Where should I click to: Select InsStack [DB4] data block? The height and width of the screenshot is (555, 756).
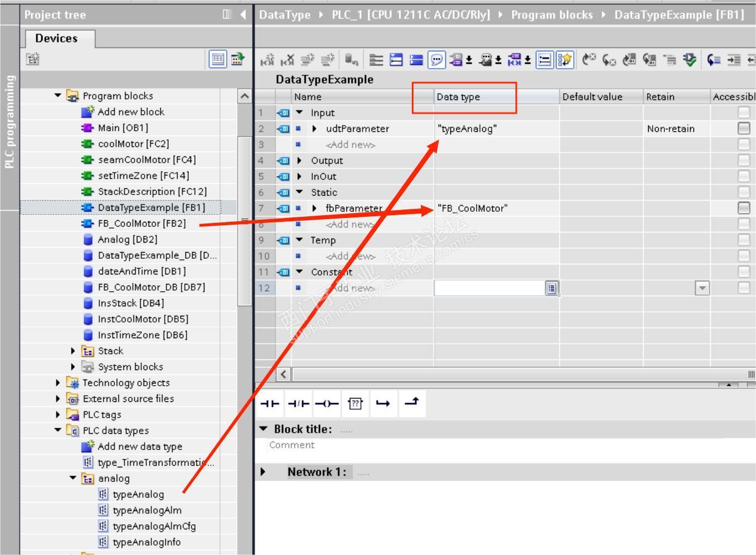coord(131,303)
